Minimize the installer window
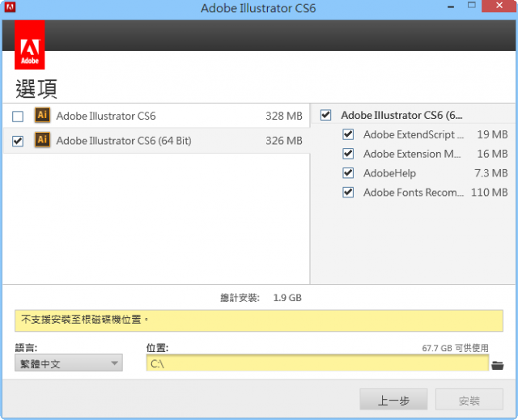Viewport: 518px width, 420px height. pos(451,6)
